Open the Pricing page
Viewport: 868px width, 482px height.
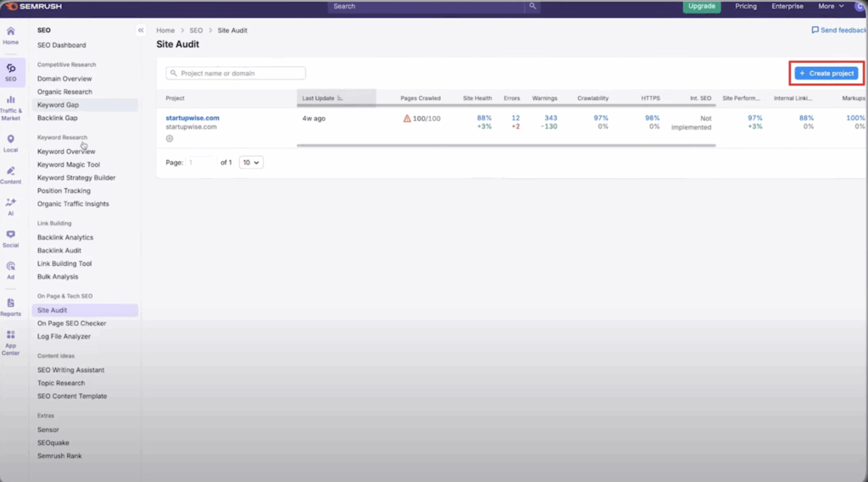tap(746, 6)
